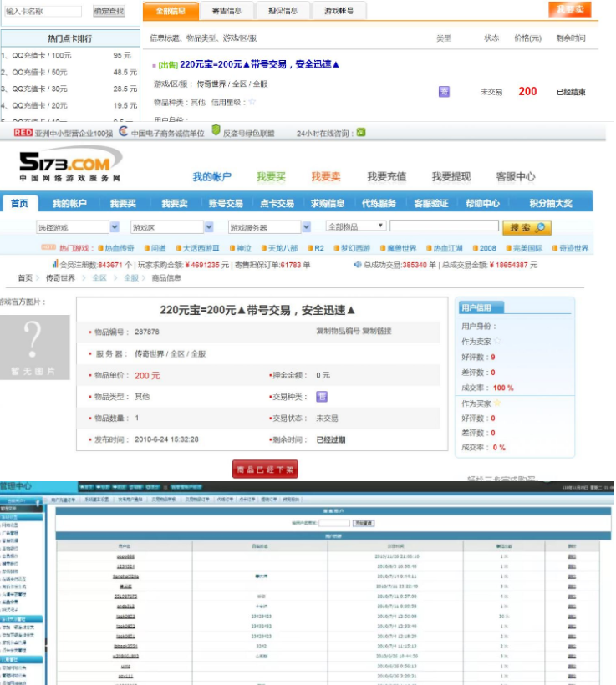Click the large 客服中心 header link
616x685 pixels.
tap(516, 176)
